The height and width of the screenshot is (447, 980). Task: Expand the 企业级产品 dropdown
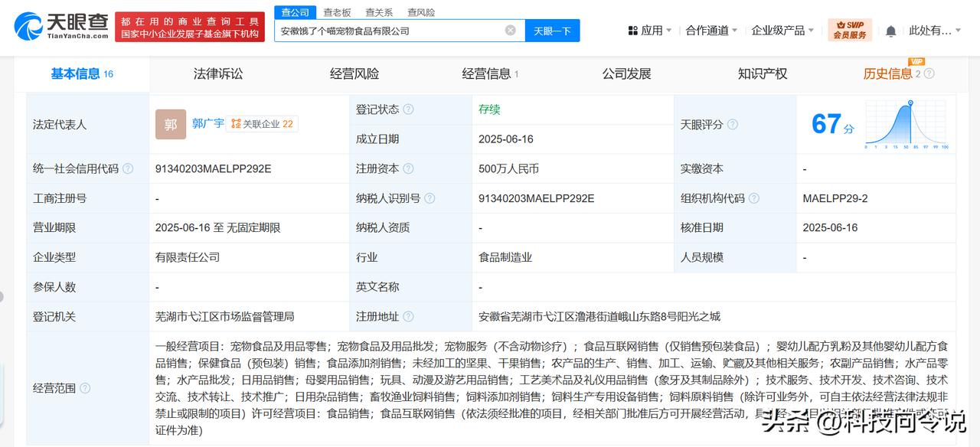click(x=782, y=31)
